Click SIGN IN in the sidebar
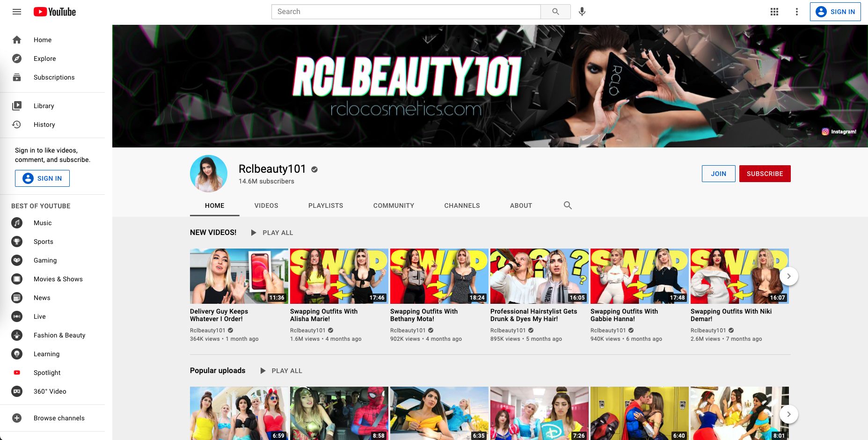Image resolution: width=868 pixels, height=440 pixels. 42,178
